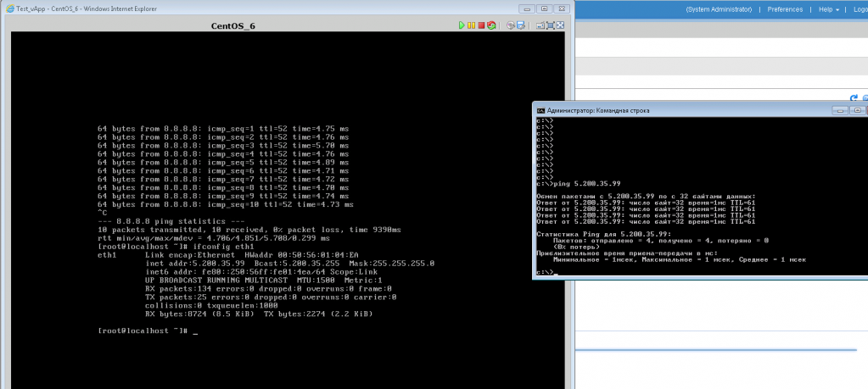This screenshot has height=389, width=868.
Task: Click the ping reply line with time=4.75 ms
Action: click(223, 129)
